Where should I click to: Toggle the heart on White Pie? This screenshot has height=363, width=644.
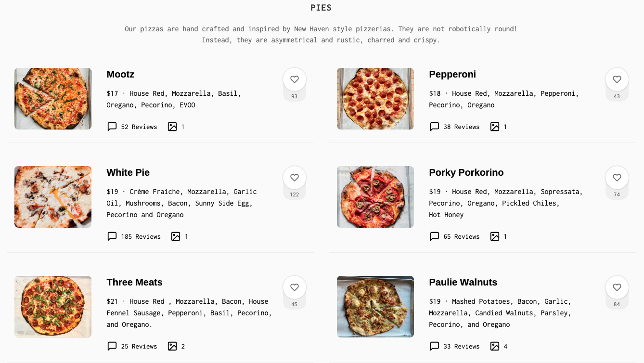[x=295, y=178]
